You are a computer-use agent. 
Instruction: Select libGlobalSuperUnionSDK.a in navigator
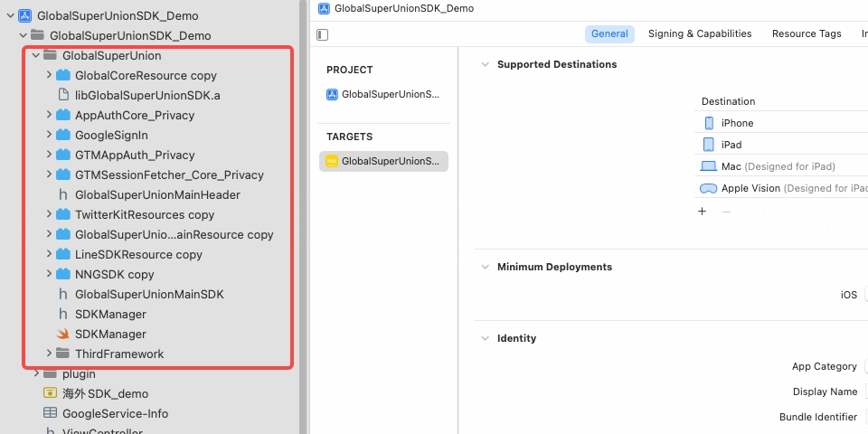[147, 95]
